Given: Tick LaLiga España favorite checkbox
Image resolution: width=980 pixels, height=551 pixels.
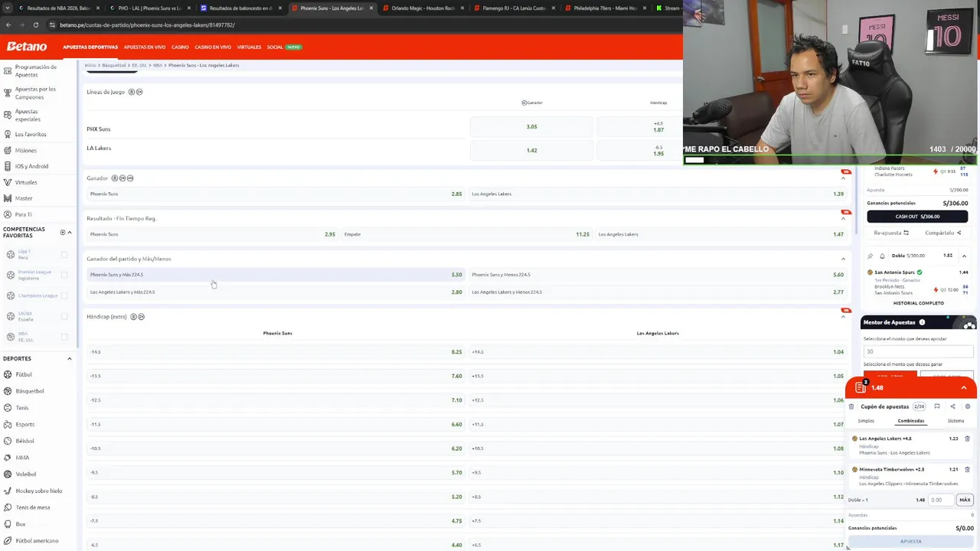Looking at the screenshot, I should [x=64, y=316].
